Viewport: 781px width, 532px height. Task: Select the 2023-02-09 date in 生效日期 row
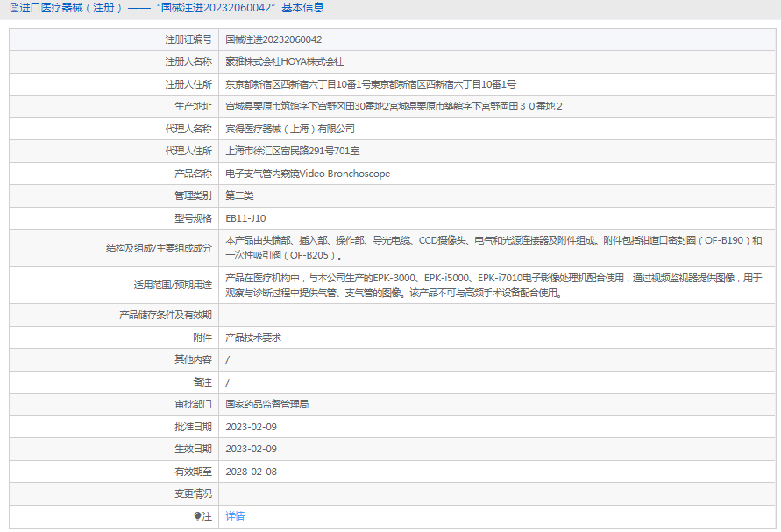click(251, 449)
